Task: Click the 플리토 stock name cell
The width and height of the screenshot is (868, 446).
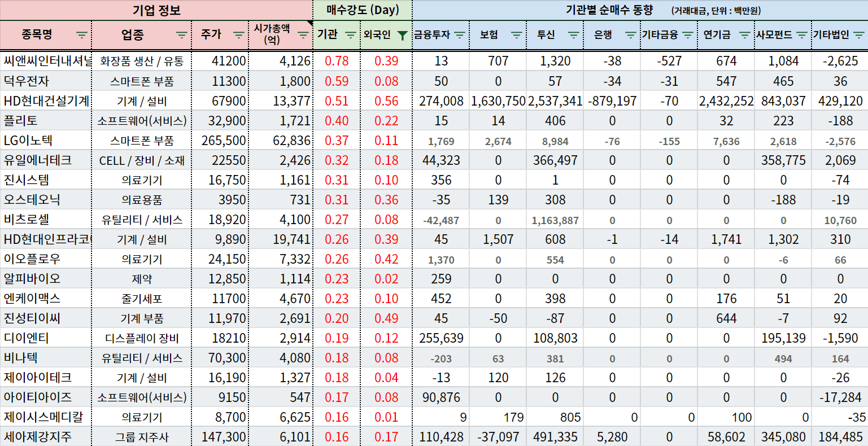Action: tap(46, 121)
